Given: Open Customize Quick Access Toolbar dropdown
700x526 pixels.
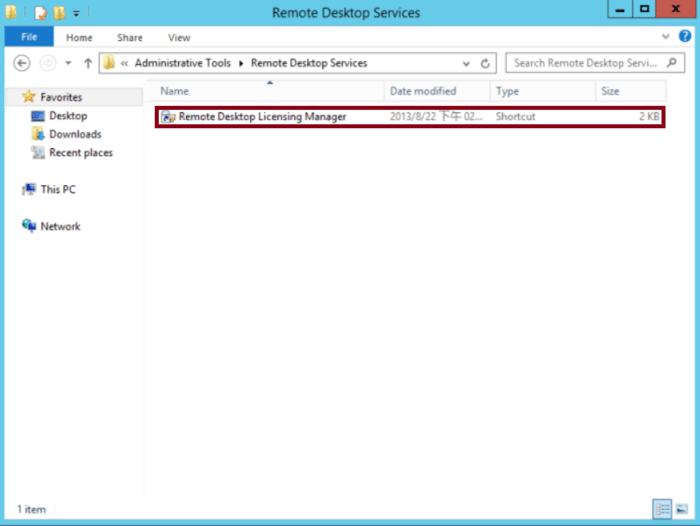Looking at the screenshot, I should [x=76, y=13].
